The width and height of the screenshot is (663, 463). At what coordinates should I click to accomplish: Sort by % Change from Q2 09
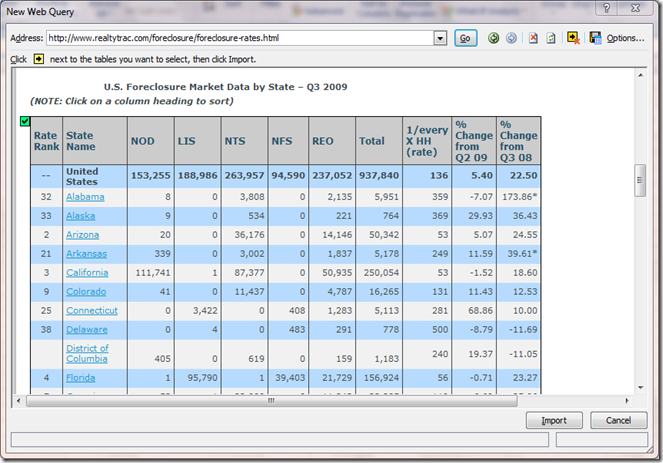coord(474,141)
